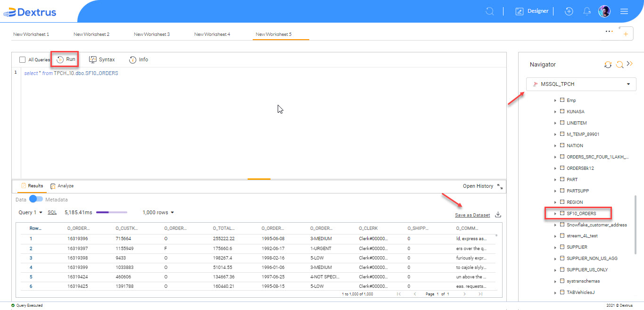The image size is (644, 310).
Task: Open the Results tab
Action: point(32,186)
